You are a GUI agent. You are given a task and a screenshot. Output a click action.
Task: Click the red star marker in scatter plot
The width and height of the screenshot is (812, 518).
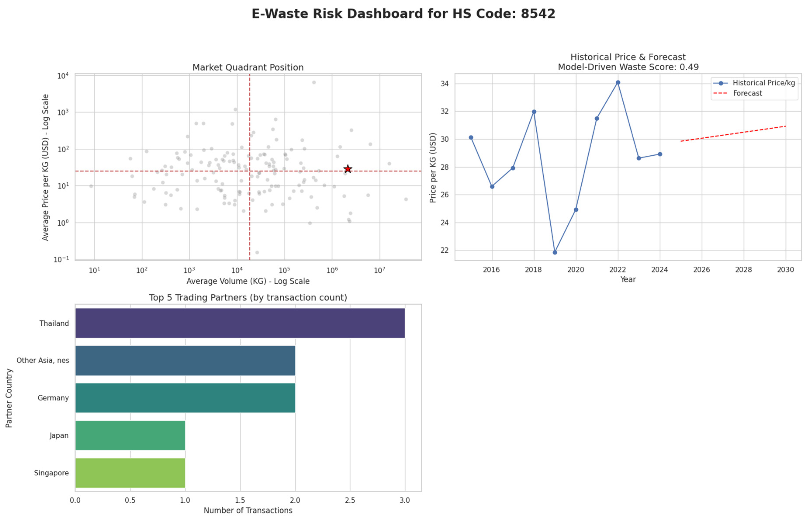tap(348, 169)
